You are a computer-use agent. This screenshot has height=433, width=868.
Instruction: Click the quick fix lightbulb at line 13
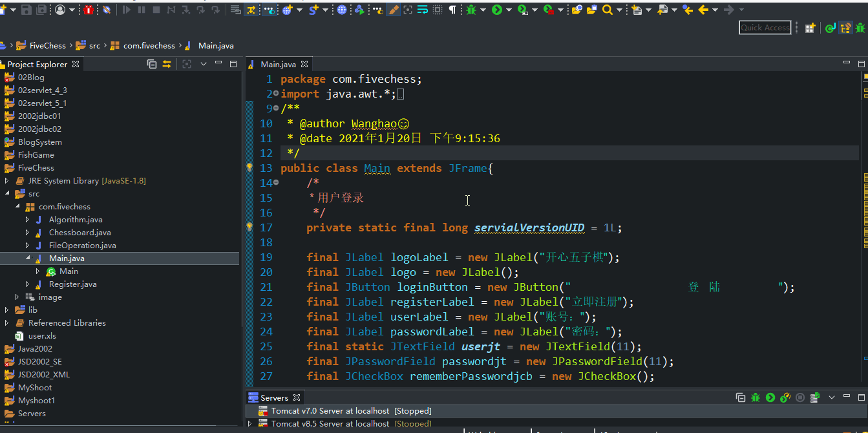point(249,168)
